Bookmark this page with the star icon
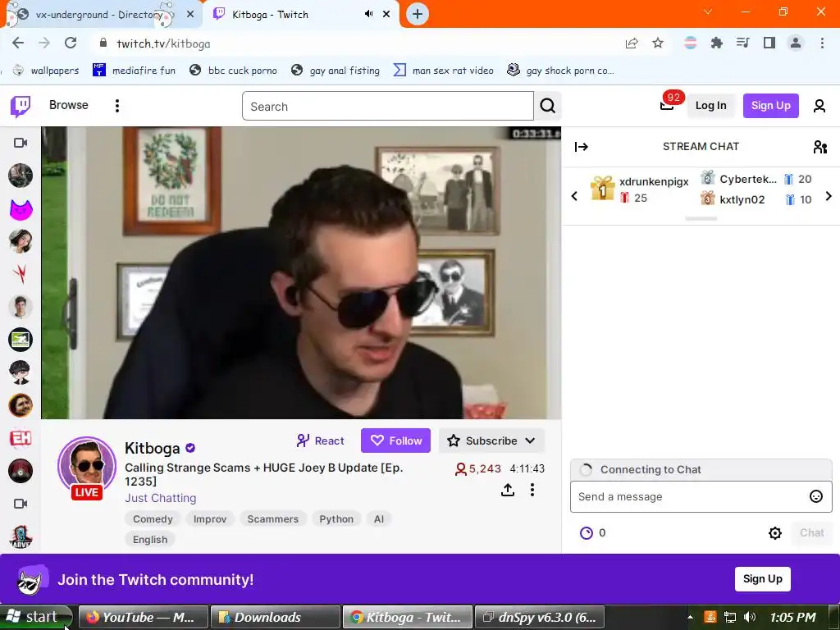Screen dimensions: 840x630 tap(658, 43)
